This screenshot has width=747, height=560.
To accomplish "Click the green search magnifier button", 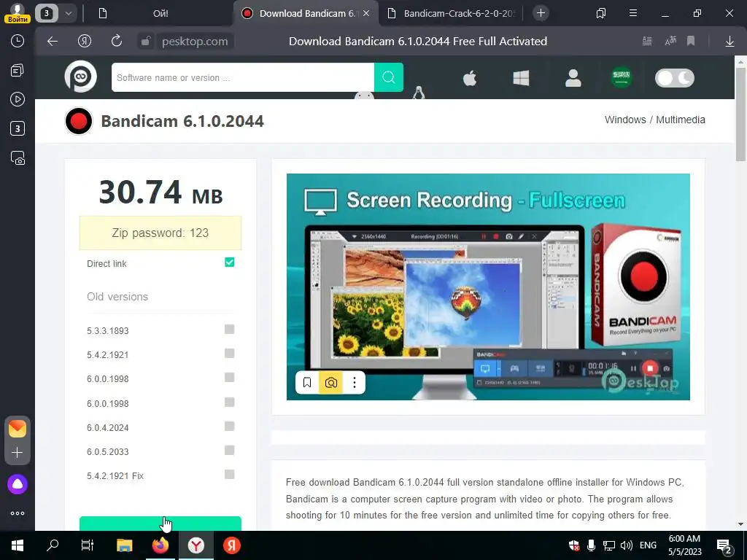I will pyautogui.click(x=389, y=77).
